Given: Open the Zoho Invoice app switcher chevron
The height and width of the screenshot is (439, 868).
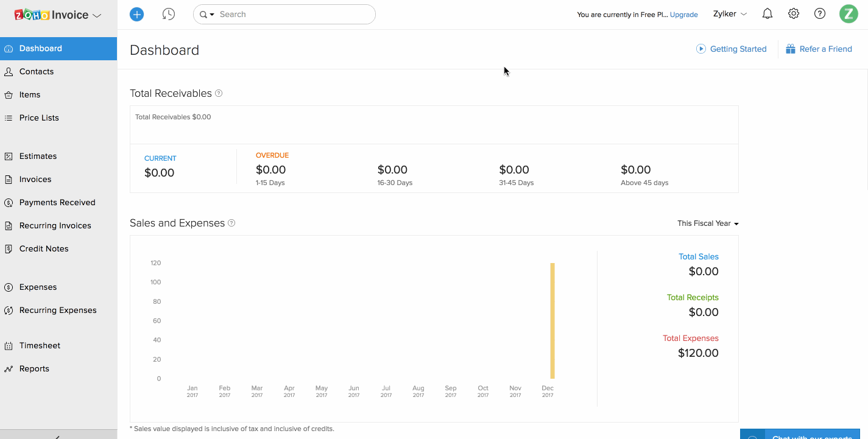Looking at the screenshot, I should point(97,16).
